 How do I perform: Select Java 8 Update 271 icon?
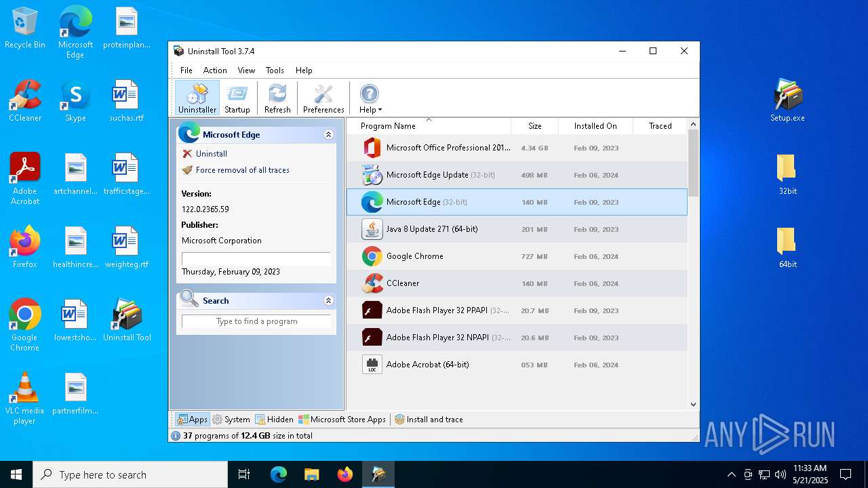pyautogui.click(x=372, y=229)
